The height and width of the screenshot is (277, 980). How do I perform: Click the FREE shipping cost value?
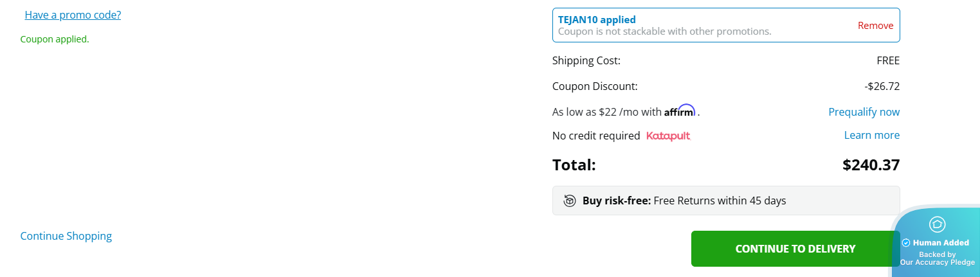(888, 61)
